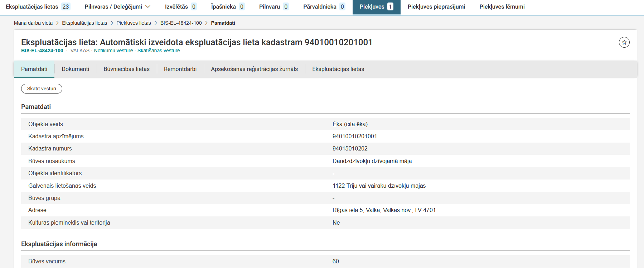Screen dimensions: 644x268
Task: Open Apsekošanas reģistrācijas žurnāls tab
Action: [254, 69]
